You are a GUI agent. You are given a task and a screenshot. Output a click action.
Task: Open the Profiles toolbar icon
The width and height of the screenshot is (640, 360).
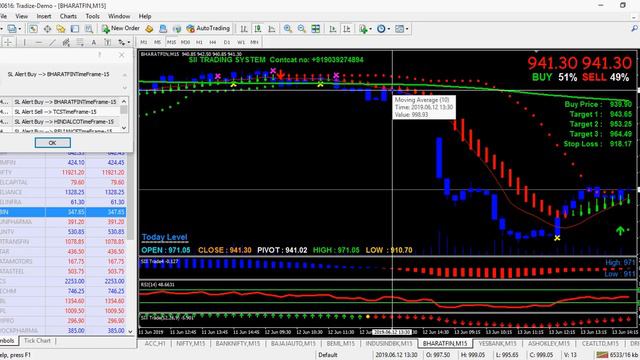click(11, 29)
